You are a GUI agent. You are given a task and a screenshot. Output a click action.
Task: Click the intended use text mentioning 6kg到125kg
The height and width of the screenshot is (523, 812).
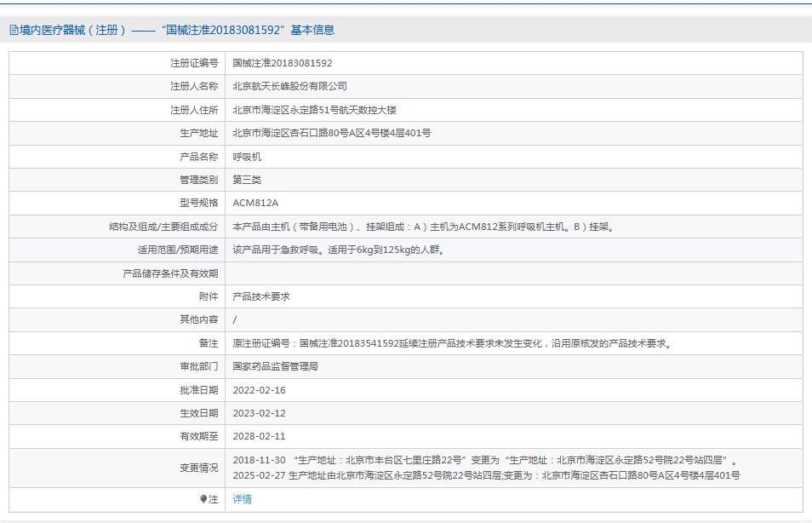[x=338, y=250]
